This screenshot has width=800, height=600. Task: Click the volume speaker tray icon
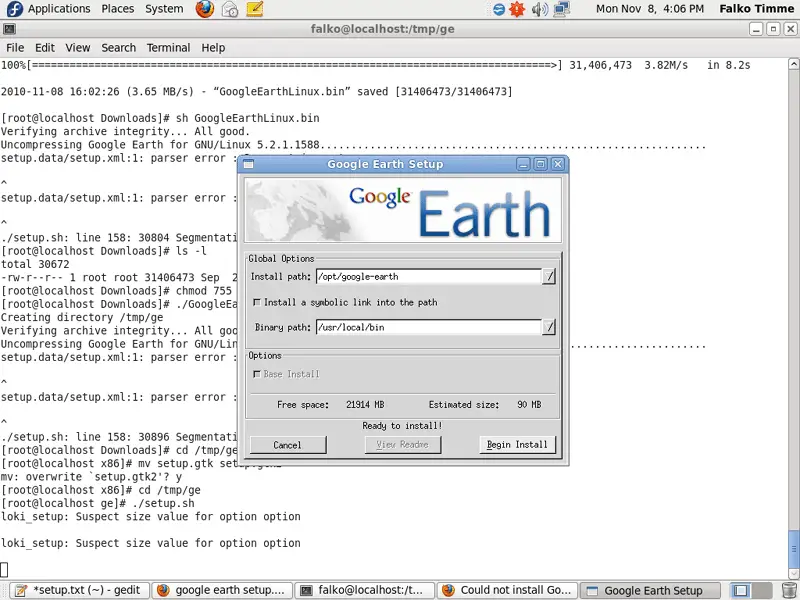[x=539, y=9]
